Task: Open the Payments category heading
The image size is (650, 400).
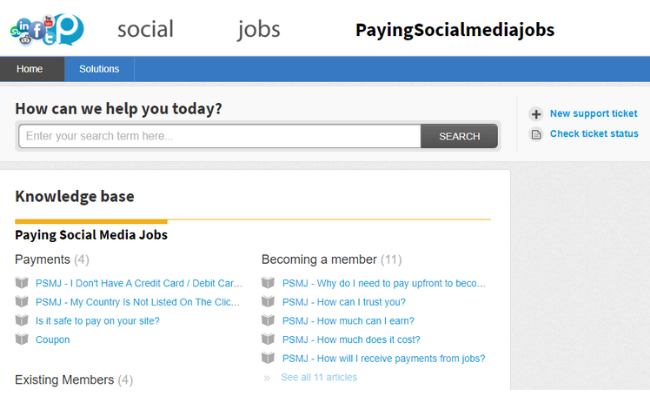Action: 42,259
